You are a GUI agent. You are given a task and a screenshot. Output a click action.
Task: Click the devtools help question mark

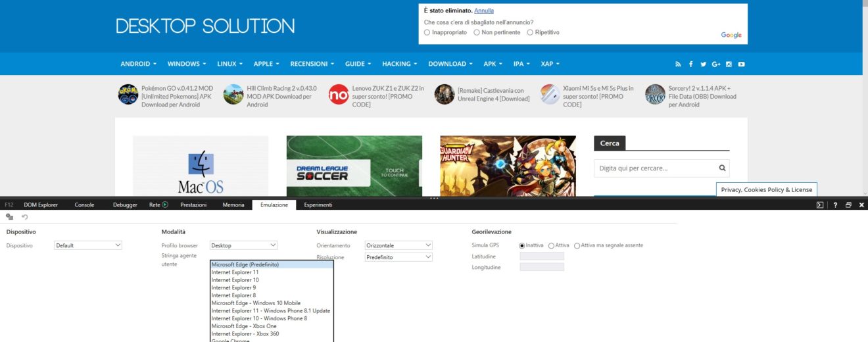[x=835, y=205]
